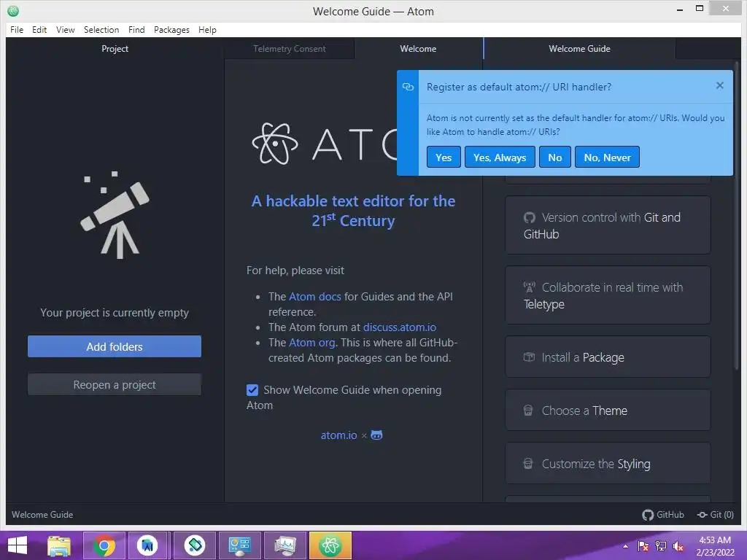
Task: Click Reopen a project button
Action: [x=115, y=384]
